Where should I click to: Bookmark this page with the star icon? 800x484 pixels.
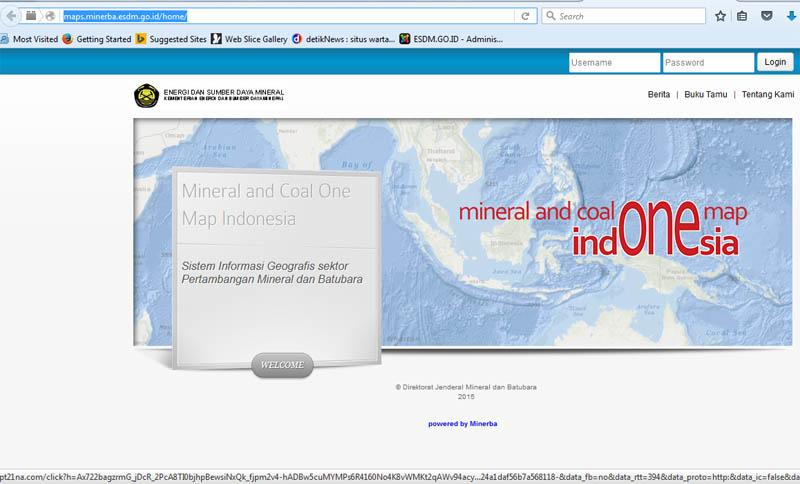point(720,16)
